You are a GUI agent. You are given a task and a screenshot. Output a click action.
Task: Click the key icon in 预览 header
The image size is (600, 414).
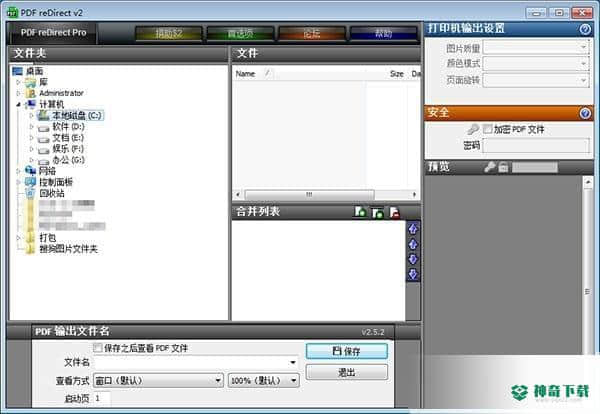click(489, 167)
